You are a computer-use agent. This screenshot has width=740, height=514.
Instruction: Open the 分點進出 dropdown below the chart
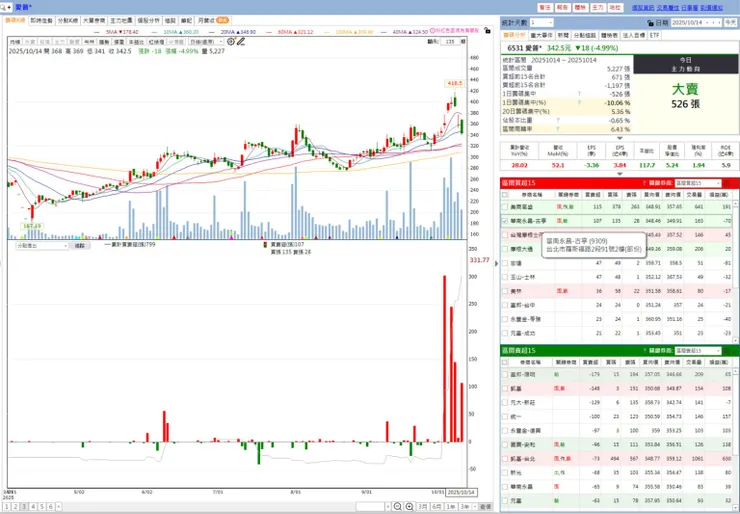coord(42,245)
